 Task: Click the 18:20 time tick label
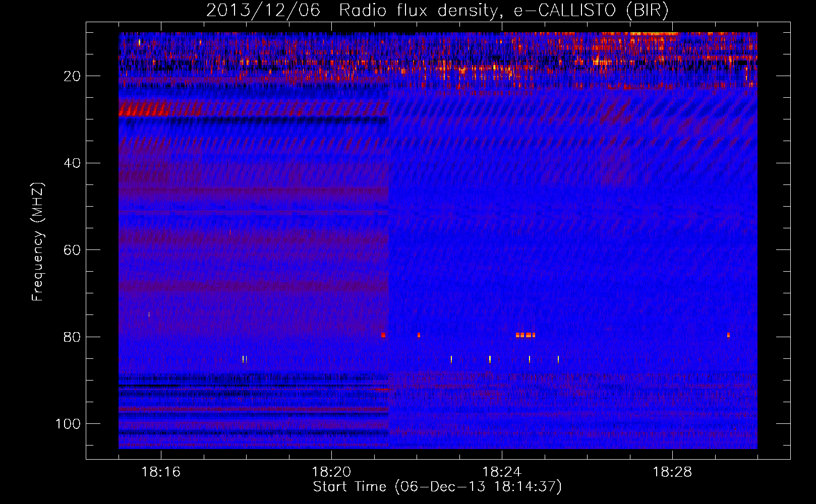[x=331, y=472]
